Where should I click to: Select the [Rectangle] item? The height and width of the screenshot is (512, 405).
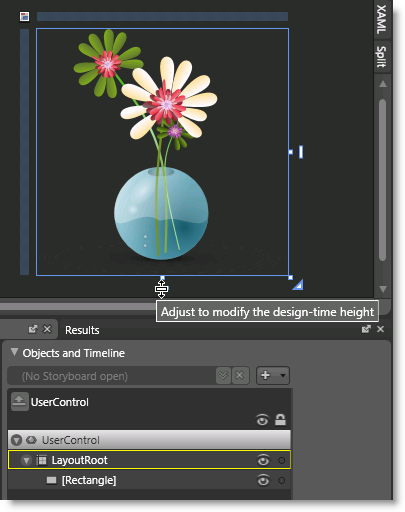pyautogui.click(x=149, y=480)
